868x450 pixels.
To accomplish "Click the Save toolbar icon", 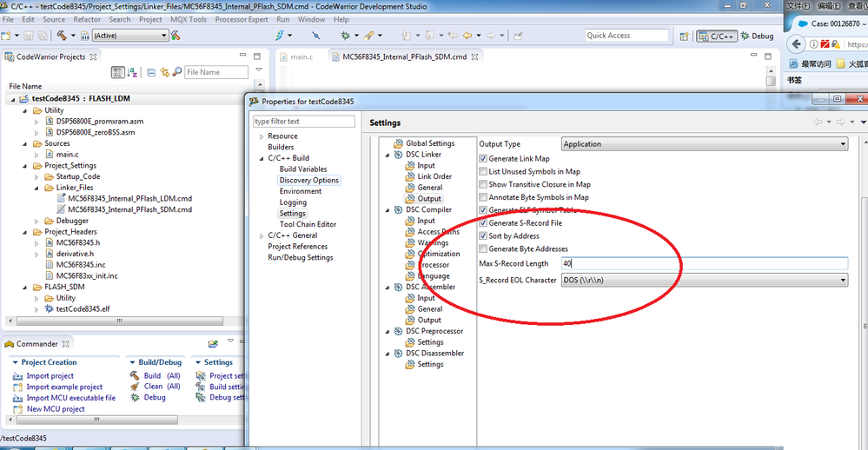I will tap(28, 36).
